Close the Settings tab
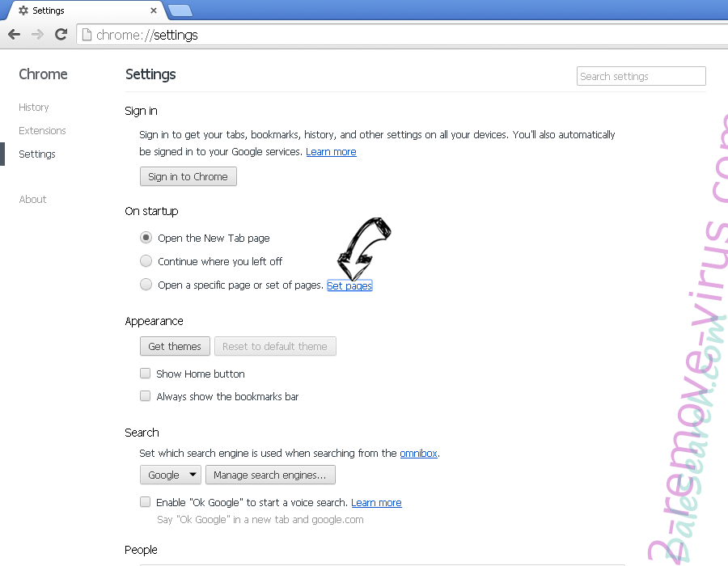 (x=154, y=11)
